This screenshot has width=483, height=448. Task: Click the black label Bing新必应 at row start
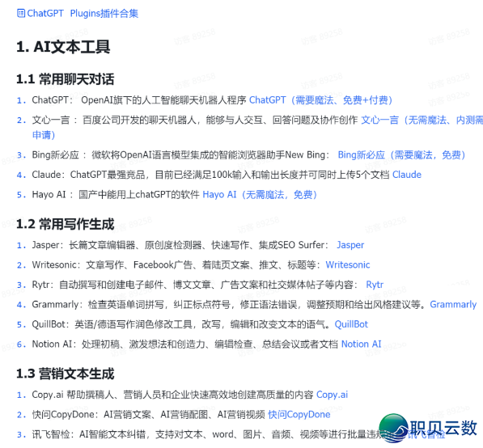[x=56, y=155]
